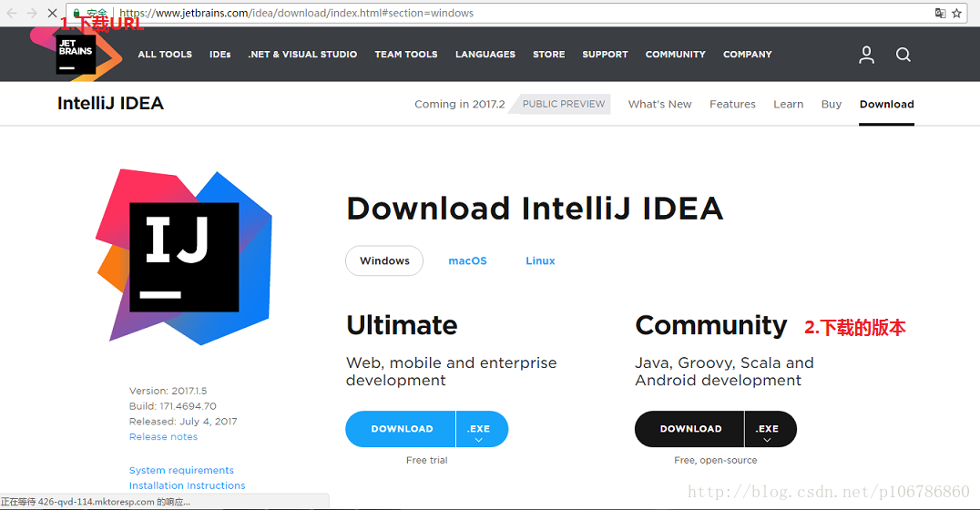
Task: Go to Buy page
Action: [832, 104]
